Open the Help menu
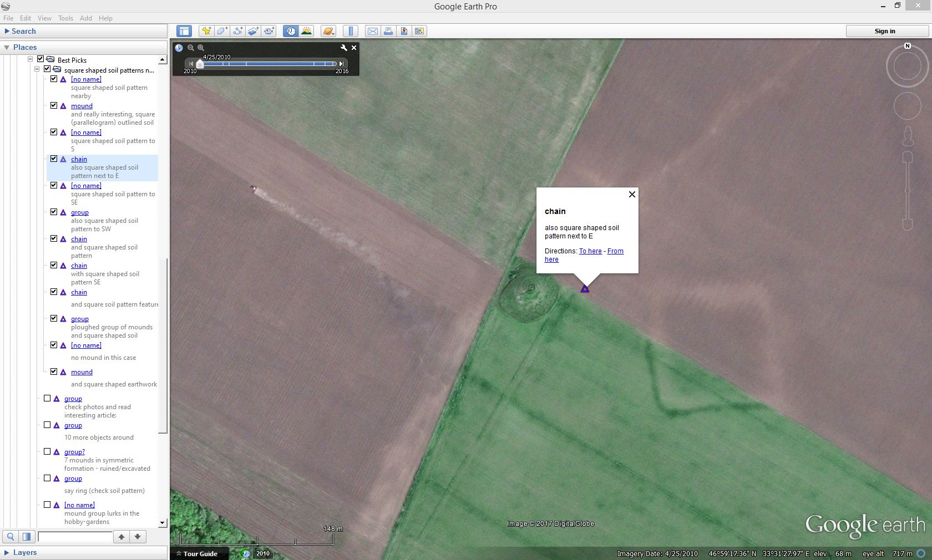The image size is (932, 560). click(x=105, y=18)
